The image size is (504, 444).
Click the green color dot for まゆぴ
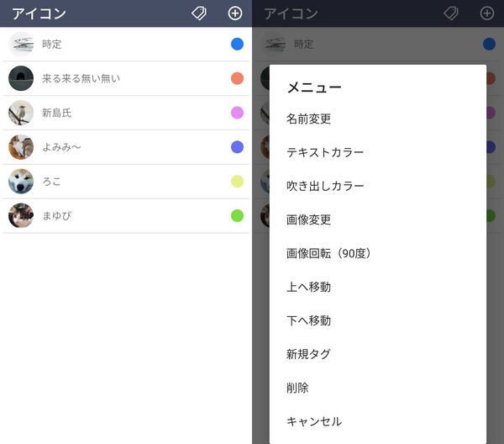(237, 215)
